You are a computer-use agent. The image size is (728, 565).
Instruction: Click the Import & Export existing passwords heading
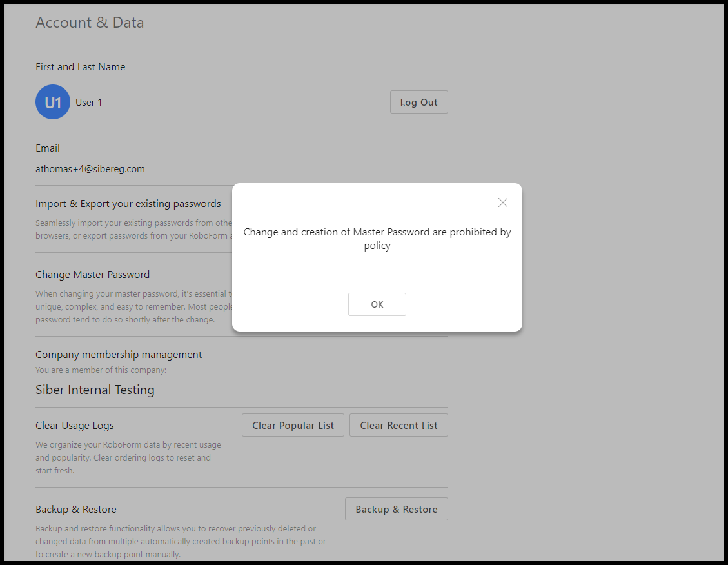[128, 204]
